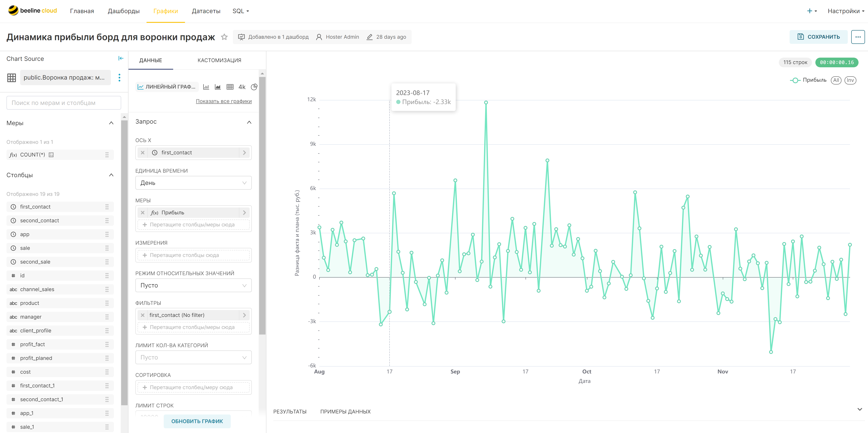Open the SQL menu

[241, 11]
